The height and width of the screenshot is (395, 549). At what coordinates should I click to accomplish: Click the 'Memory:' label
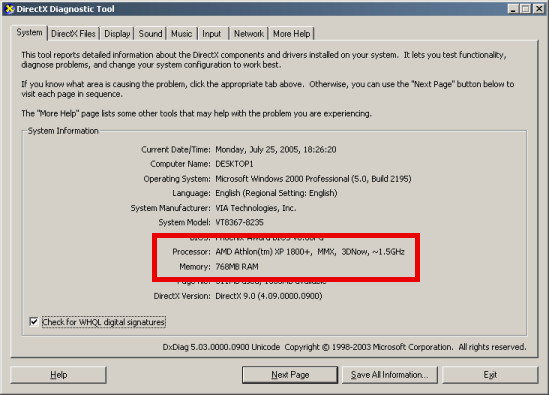click(x=195, y=267)
